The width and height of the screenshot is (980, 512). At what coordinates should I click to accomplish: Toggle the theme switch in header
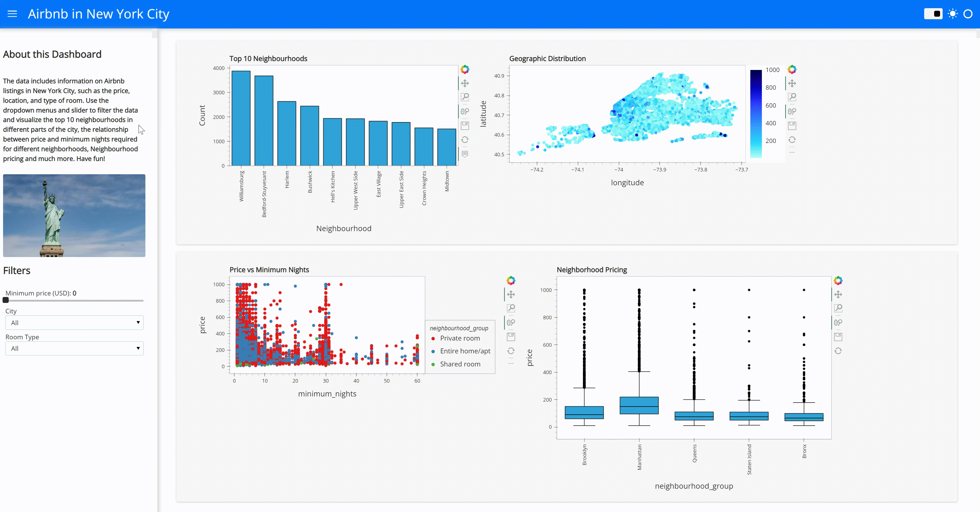pos(933,14)
